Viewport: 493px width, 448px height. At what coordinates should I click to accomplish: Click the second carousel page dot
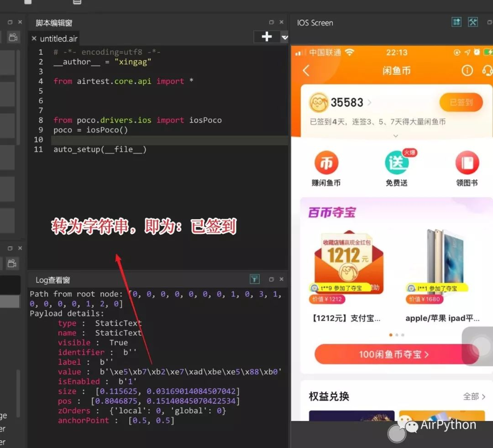pyautogui.click(x=397, y=335)
